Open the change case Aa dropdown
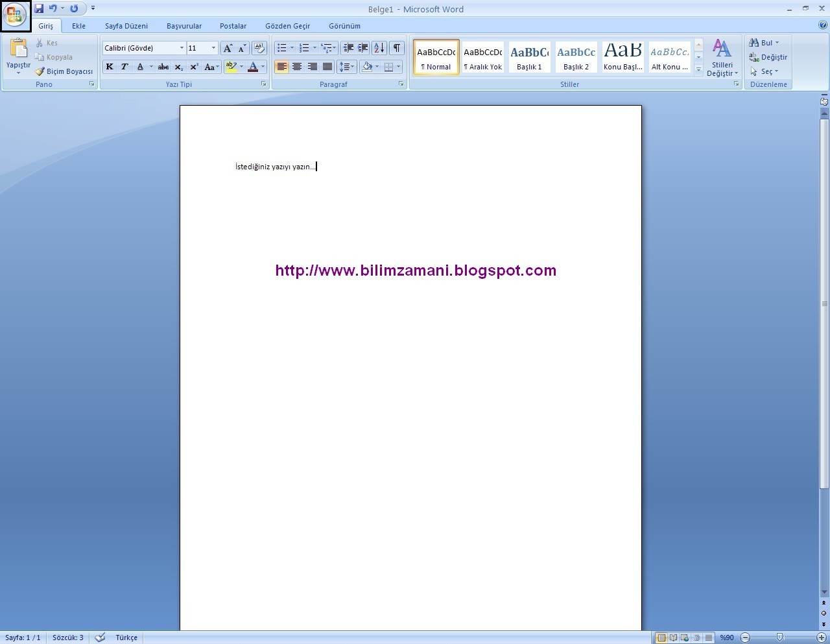 pos(211,67)
